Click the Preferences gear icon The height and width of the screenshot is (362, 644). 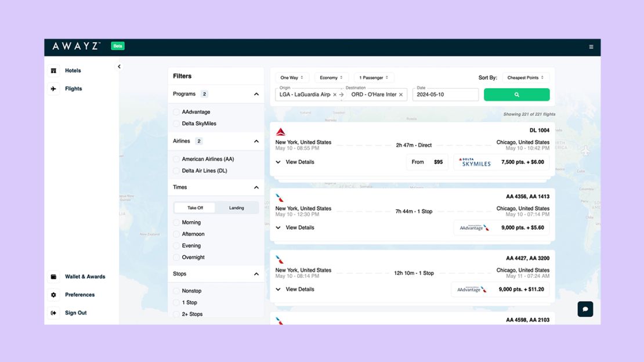click(53, 295)
